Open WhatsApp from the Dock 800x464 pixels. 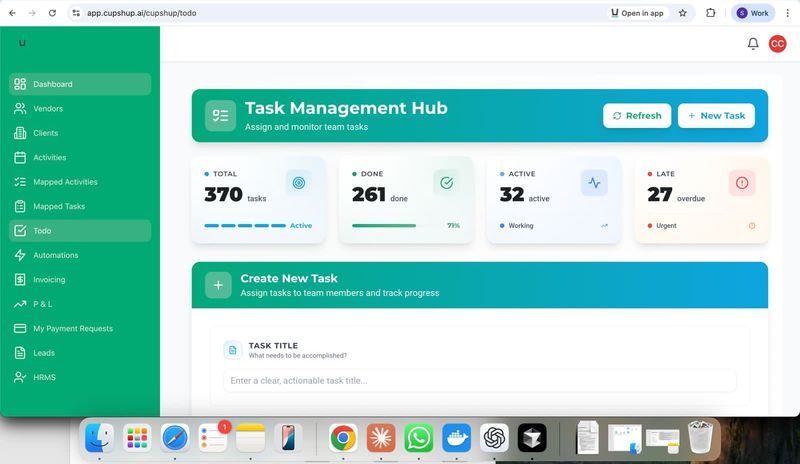(x=419, y=438)
